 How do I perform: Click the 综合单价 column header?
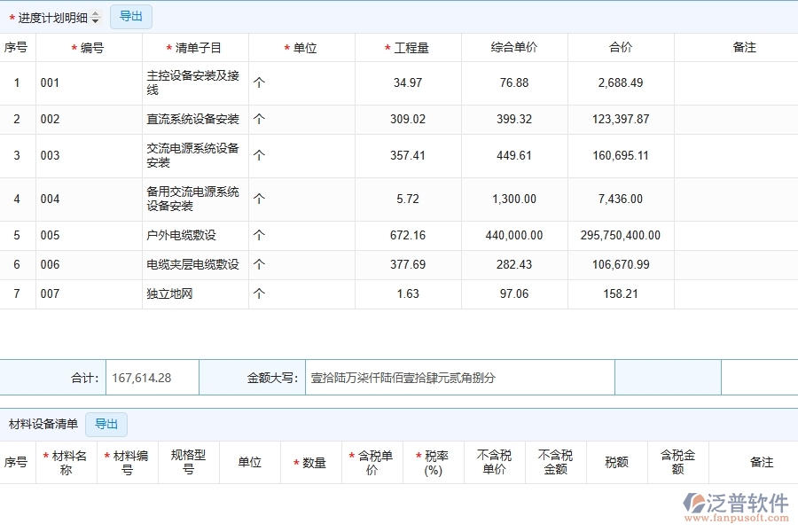coord(512,47)
